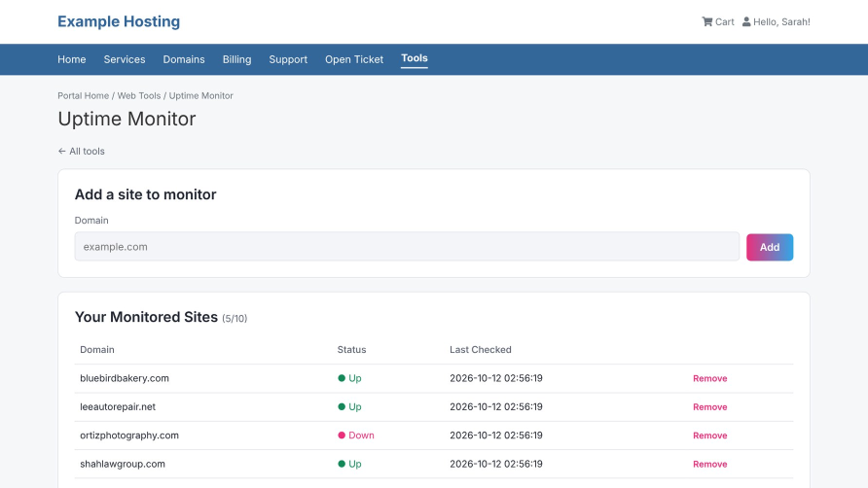Click last checked time for ortizphotography.com
This screenshot has width=868, height=488.
(x=496, y=436)
